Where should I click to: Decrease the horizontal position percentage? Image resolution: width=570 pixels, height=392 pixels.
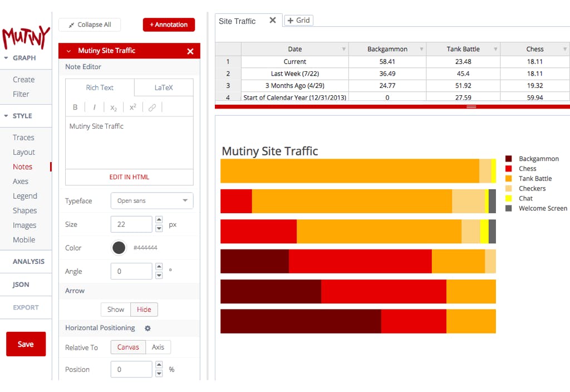(159, 374)
